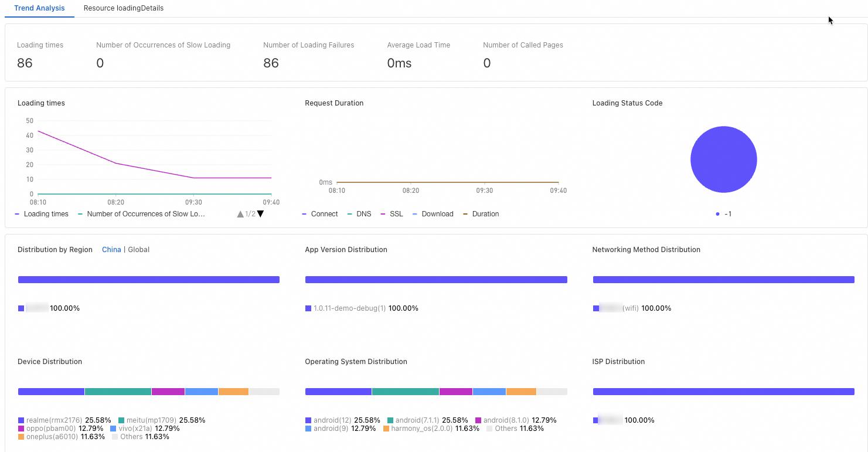
Task: Click the App Version Distribution bar
Action: (x=436, y=280)
